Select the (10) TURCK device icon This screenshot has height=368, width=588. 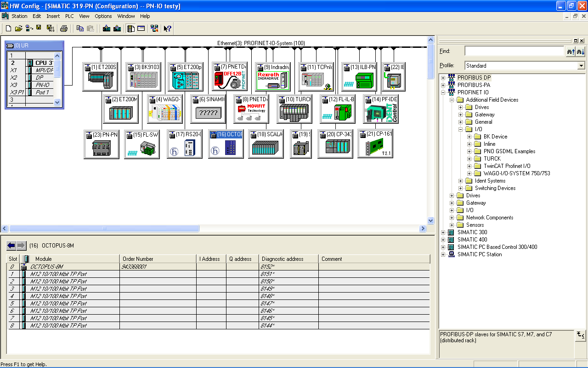coord(294,109)
